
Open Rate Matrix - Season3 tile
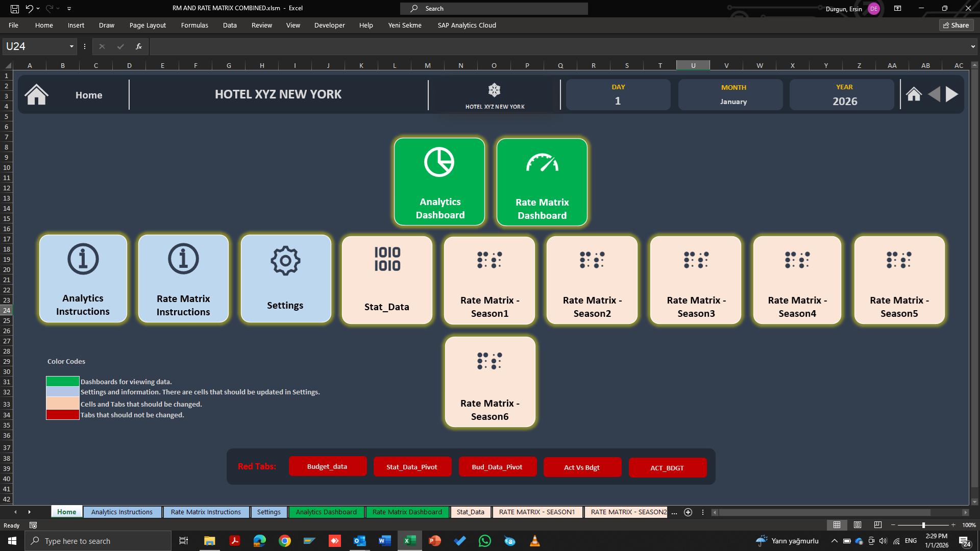click(x=696, y=280)
